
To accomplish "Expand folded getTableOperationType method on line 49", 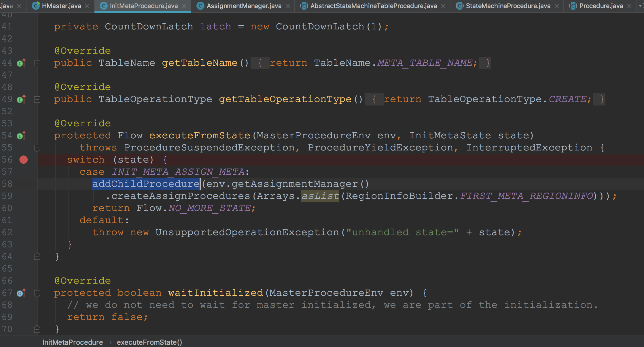I will 37,99.
